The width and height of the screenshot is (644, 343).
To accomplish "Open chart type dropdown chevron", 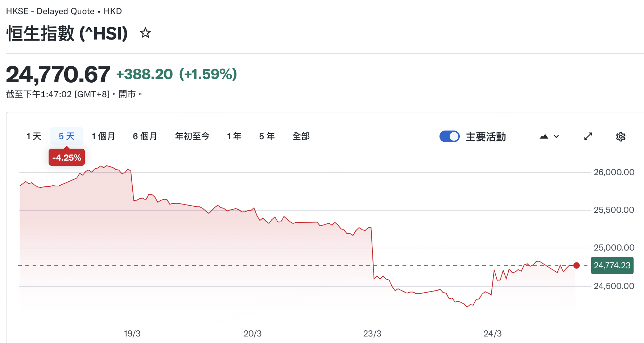I will [556, 137].
